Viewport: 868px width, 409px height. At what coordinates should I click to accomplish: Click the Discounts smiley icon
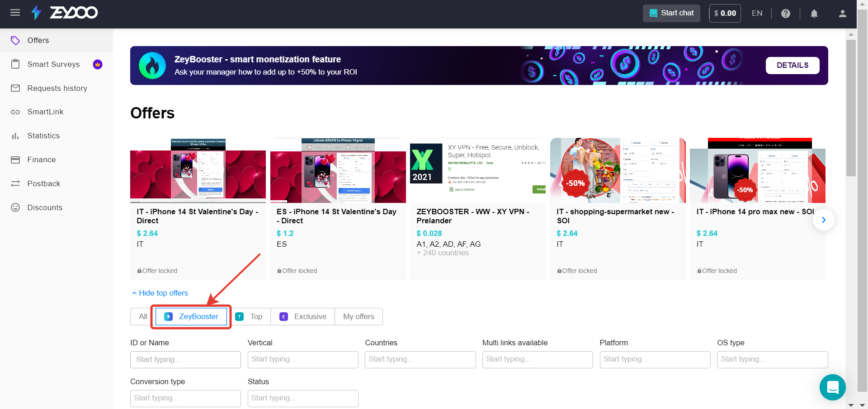15,207
